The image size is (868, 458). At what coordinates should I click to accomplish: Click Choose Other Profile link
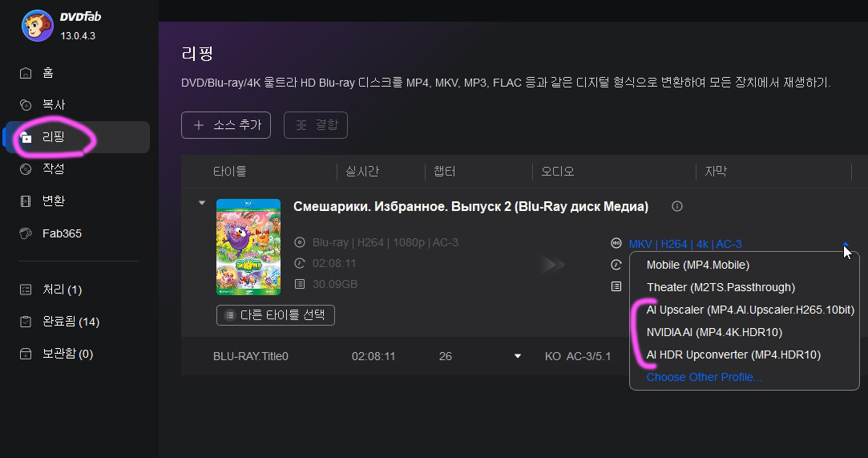pyautogui.click(x=704, y=377)
